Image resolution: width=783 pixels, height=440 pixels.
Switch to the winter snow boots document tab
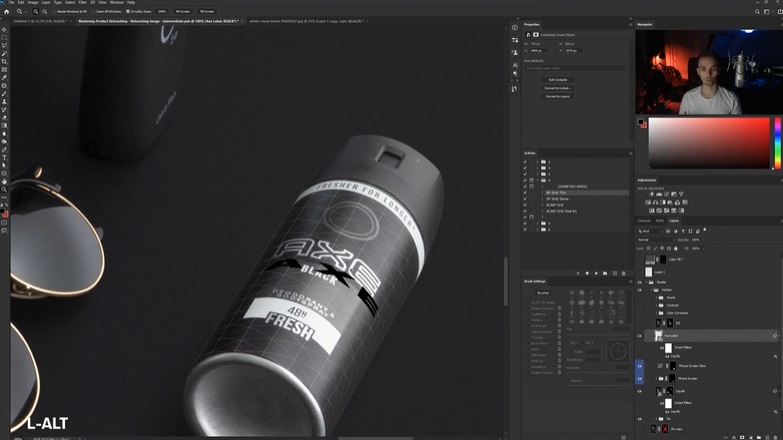click(306, 21)
